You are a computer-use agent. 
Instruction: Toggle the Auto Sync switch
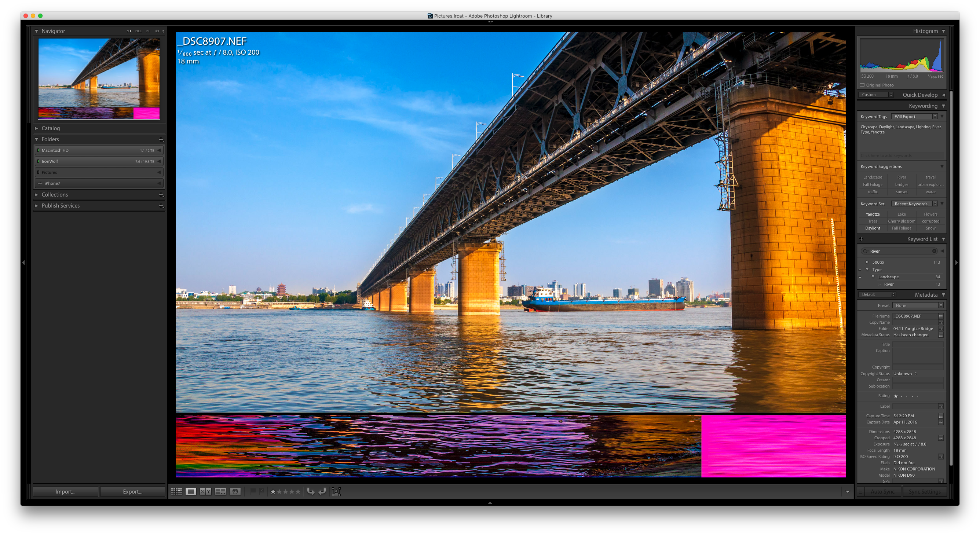[861, 492]
